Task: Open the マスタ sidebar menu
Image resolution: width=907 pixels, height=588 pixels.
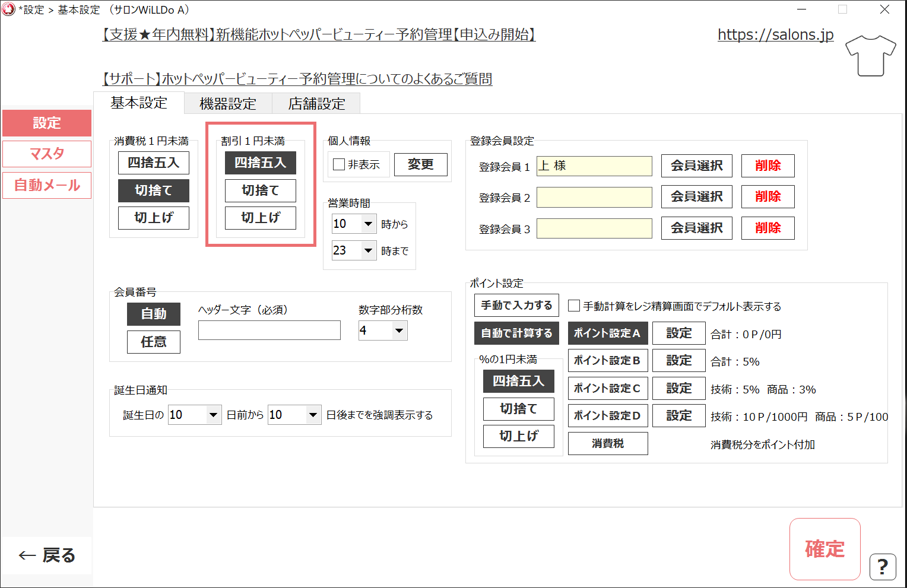Action: point(47,154)
